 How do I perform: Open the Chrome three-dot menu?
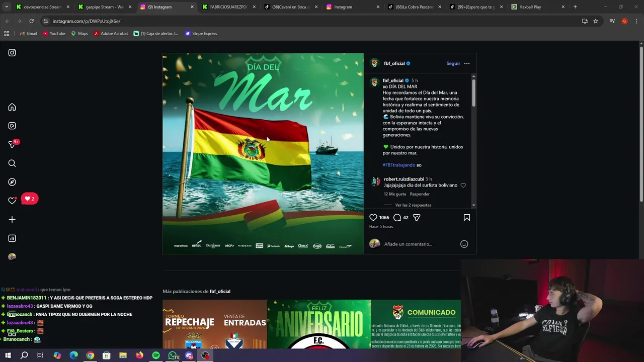coord(636,21)
